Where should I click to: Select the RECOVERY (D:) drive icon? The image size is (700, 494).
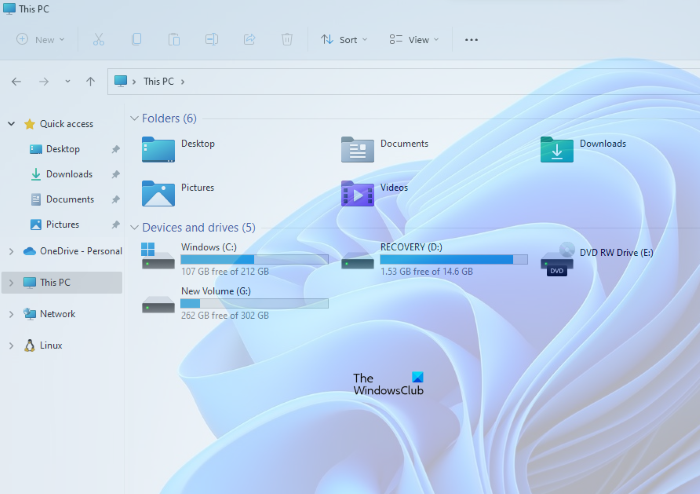pos(357,261)
